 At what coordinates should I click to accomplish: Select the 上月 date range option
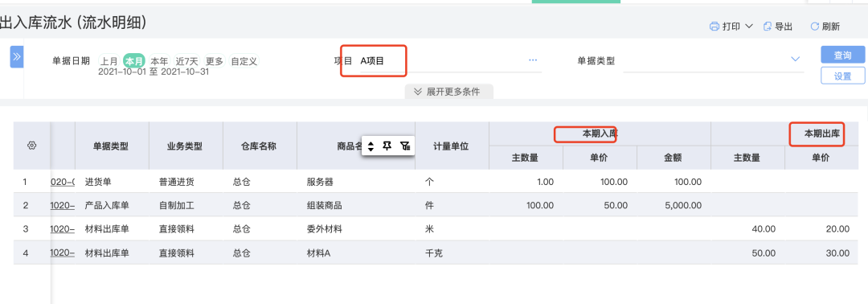tap(109, 60)
